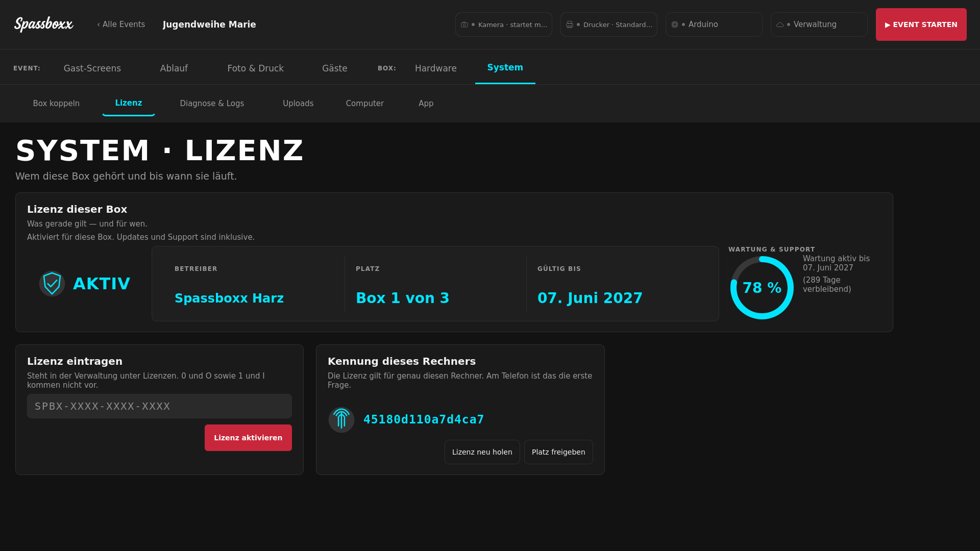The image size is (980, 551).
Task: Click the cloud icon next to Verwaltung
Action: pyautogui.click(x=780, y=24)
